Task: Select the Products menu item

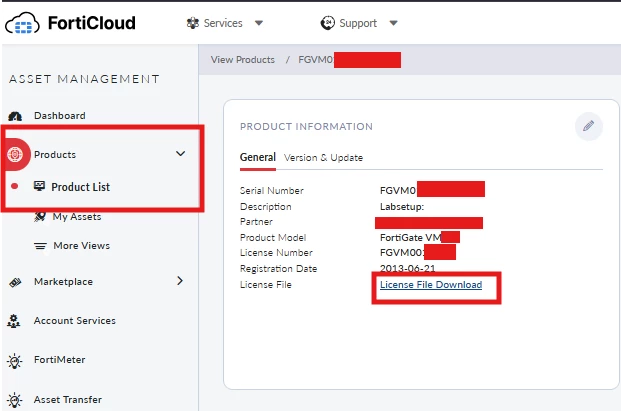Action: [x=55, y=154]
